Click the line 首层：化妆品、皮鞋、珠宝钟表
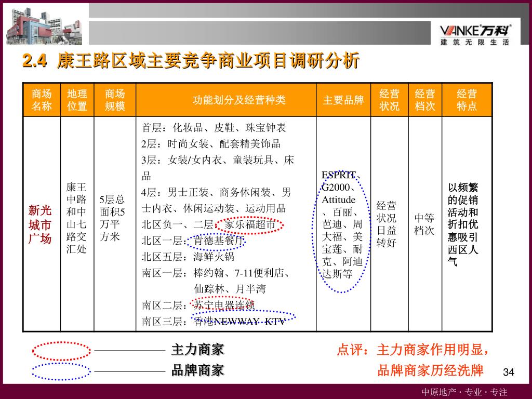Viewport: 532px width, 399px height. [214, 128]
